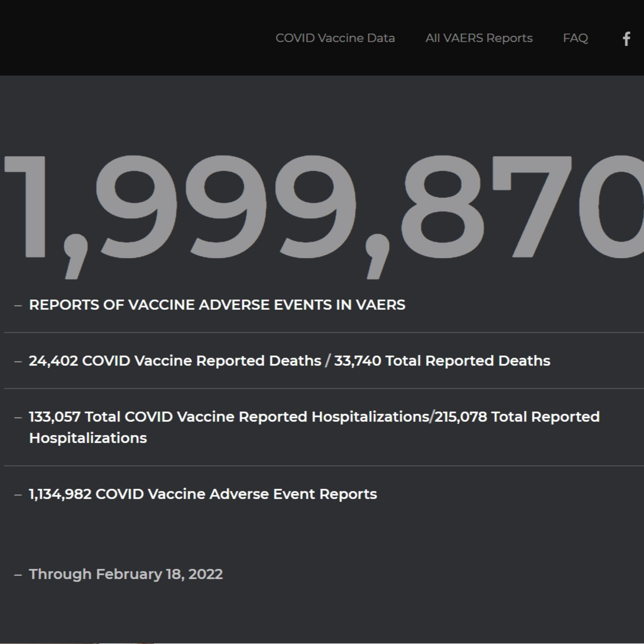This screenshot has height=644, width=644.
Task: Open the Facebook icon link
Action: [x=627, y=39]
